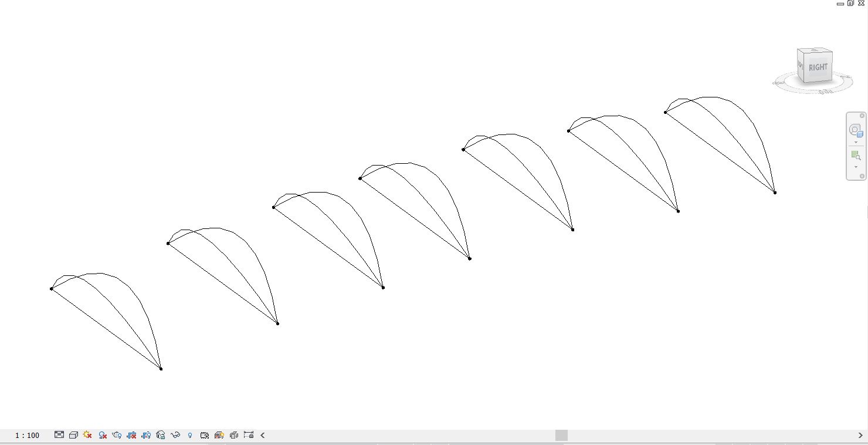Click the RIGHT face of the ViewCube

[x=818, y=68]
